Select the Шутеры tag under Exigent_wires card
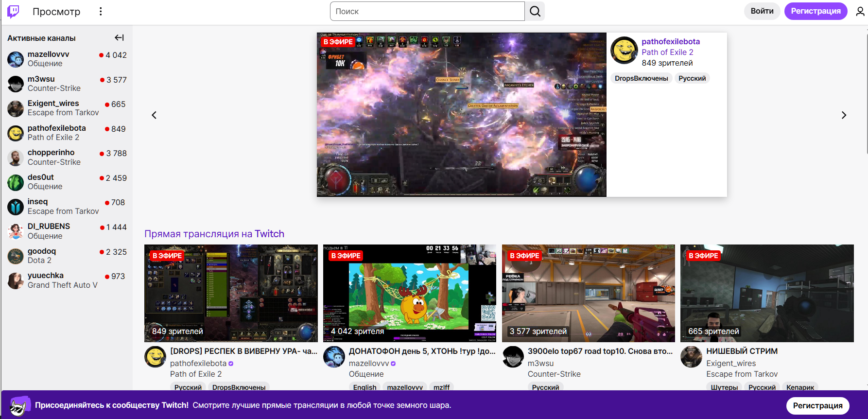The width and height of the screenshot is (868, 419). tap(724, 387)
